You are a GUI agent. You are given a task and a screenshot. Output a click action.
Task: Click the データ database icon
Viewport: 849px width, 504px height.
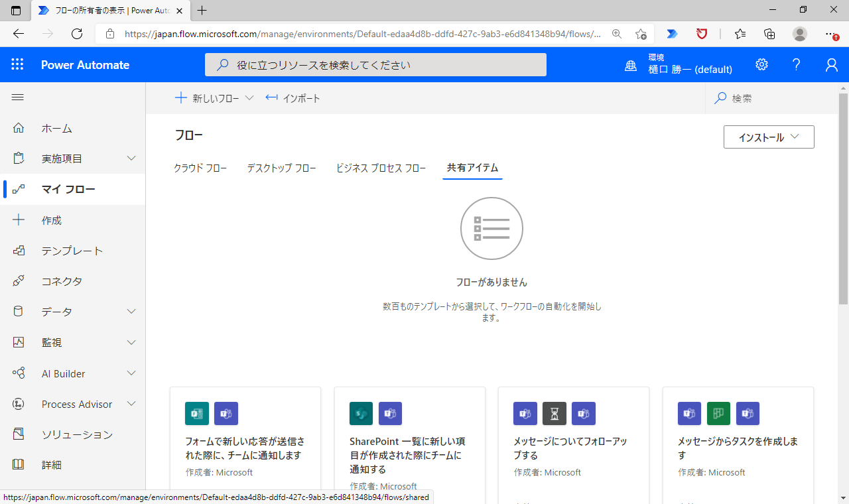[x=19, y=312]
